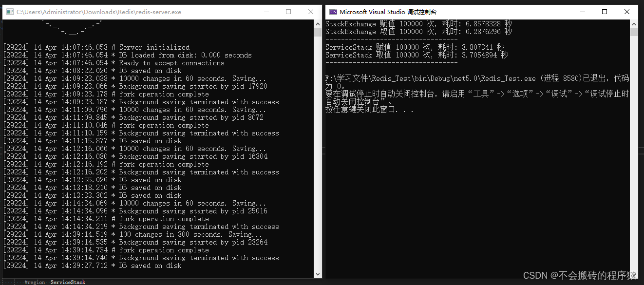Click '#region ServiceStack' code text below console
The width and height of the screenshot is (644, 285).
click(55, 282)
